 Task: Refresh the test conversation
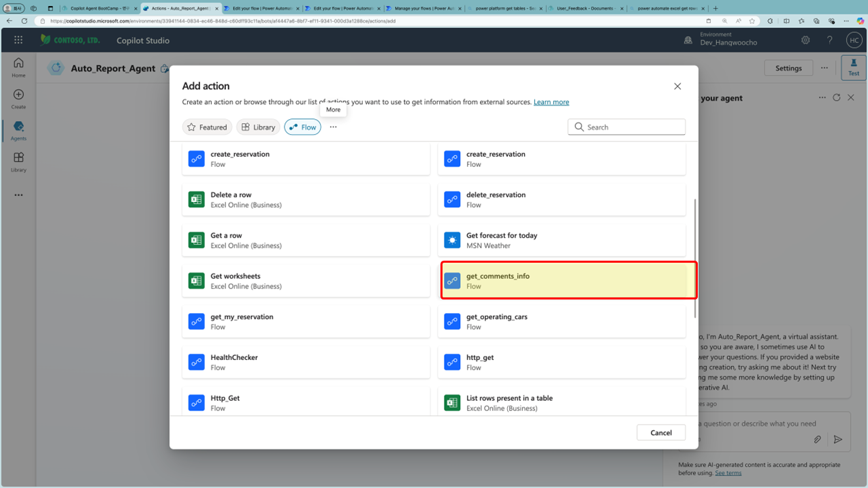tap(837, 98)
